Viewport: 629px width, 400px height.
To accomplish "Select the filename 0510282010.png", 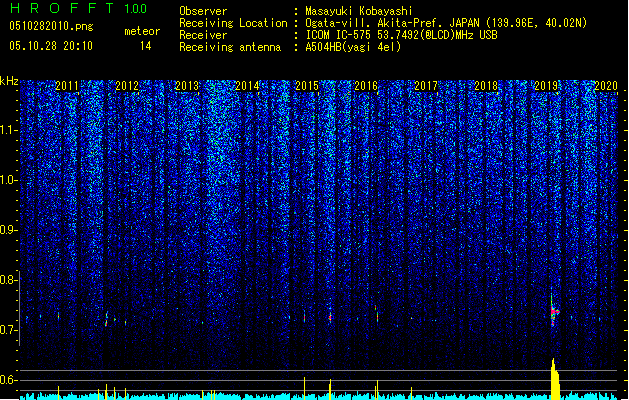I will [x=51, y=26].
